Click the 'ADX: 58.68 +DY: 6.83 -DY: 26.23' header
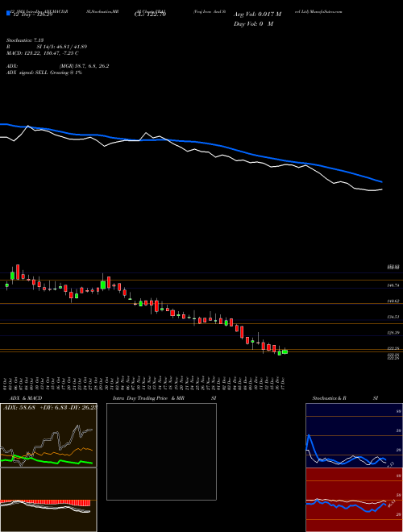The width and height of the screenshot is (403, 532). coord(50,407)
